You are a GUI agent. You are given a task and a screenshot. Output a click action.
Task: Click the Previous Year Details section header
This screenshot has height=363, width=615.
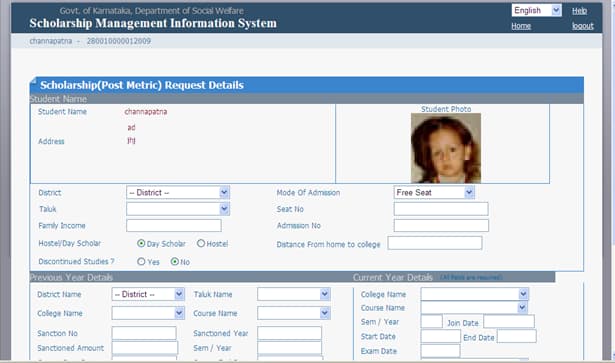[71, 277]
